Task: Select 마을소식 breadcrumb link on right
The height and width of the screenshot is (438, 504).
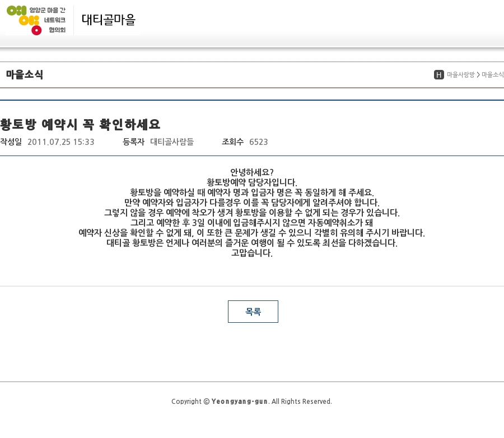Action: (492, 75)
